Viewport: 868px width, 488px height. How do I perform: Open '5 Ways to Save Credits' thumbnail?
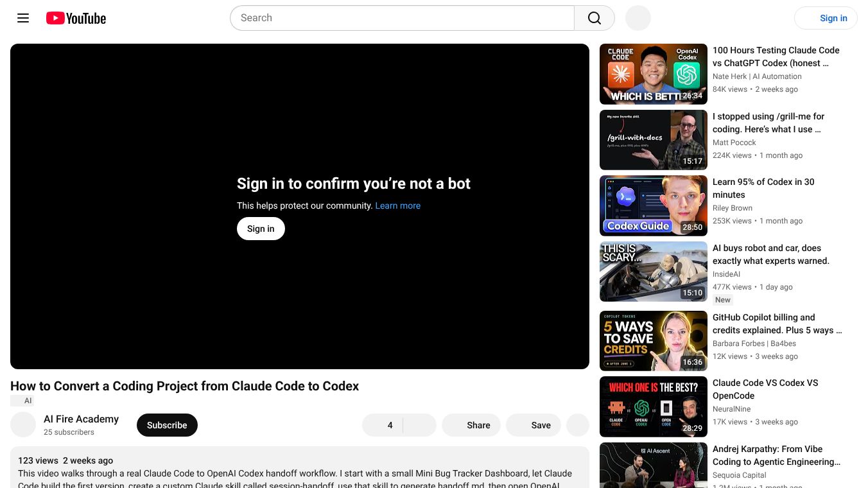pyautogui.click(x=654, y=341)
